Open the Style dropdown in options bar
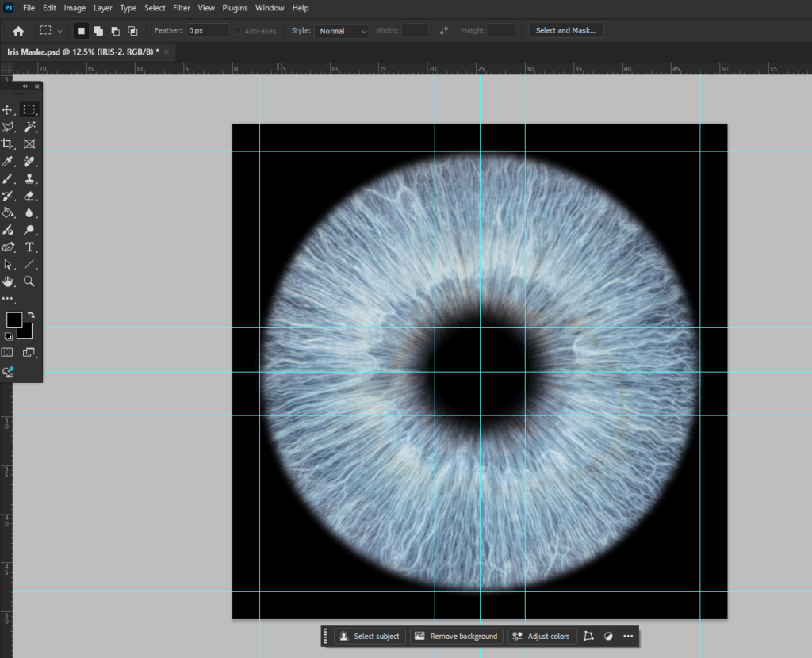The image size is (812, 658). point(341,30)
